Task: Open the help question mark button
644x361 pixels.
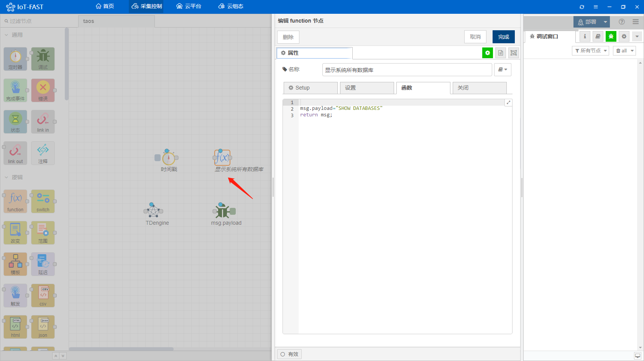Action: click(622, 22)
